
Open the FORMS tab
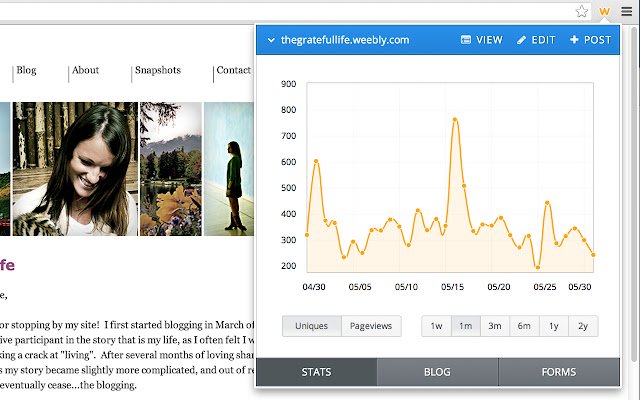coord(559,372)
